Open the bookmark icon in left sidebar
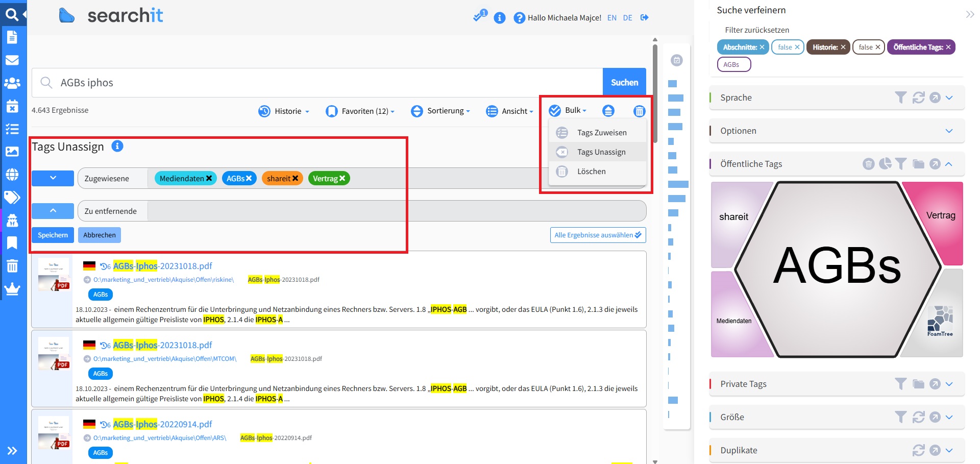Image resolution: width=980 pixels, height=464 pixels. pyautogui.click(x=12, y=243)
